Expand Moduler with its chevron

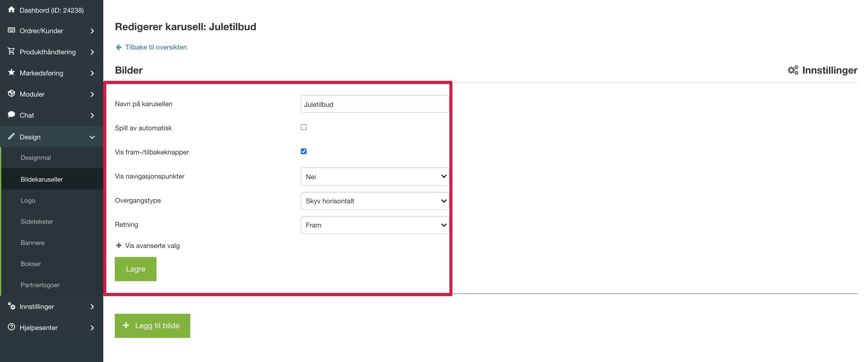[92, 94]
